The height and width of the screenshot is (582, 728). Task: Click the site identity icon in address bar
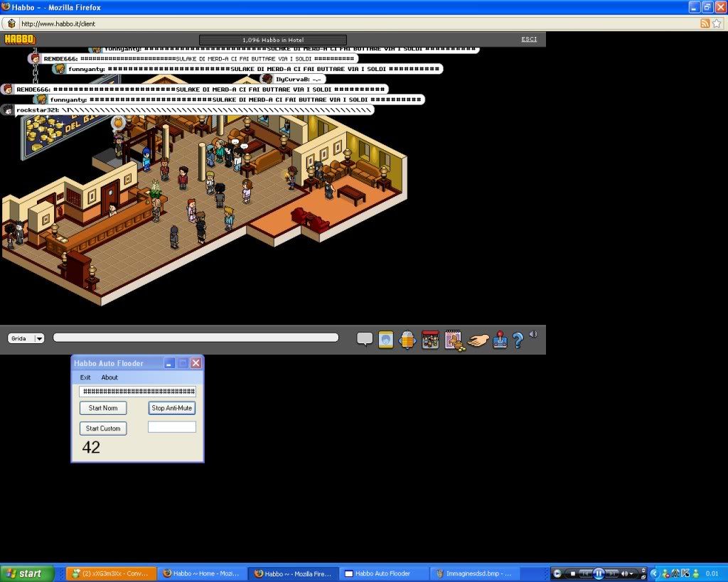click(x=11, y=23)
